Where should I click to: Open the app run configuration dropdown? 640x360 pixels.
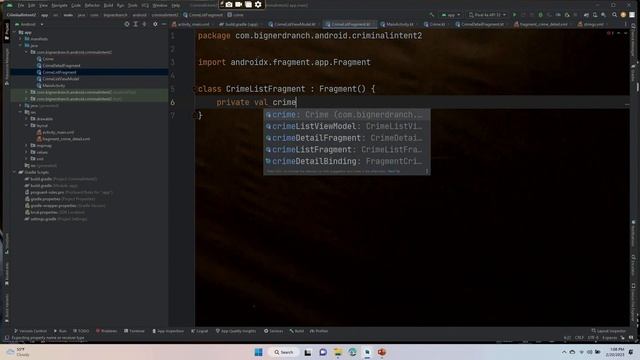[x=451, y=15]
